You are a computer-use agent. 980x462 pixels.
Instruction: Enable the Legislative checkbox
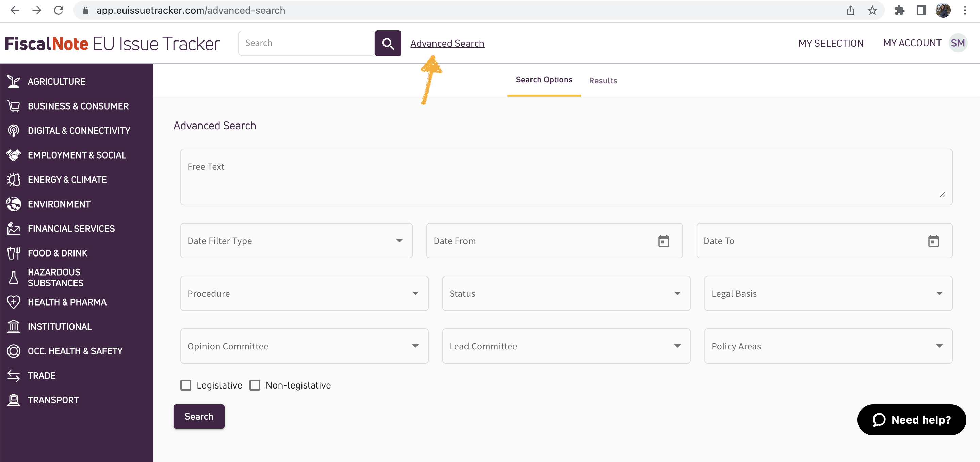(x=186, y=385)
